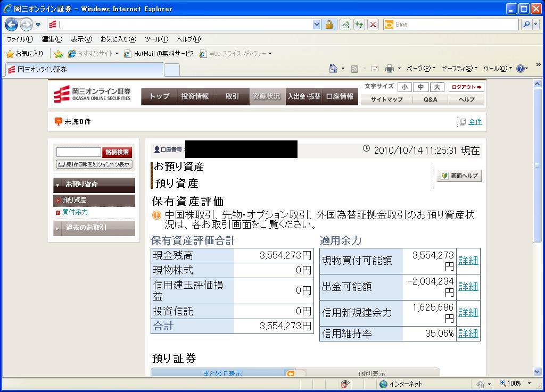
Task: Click the add to favorites bar star icon
Action: (59, 54)
